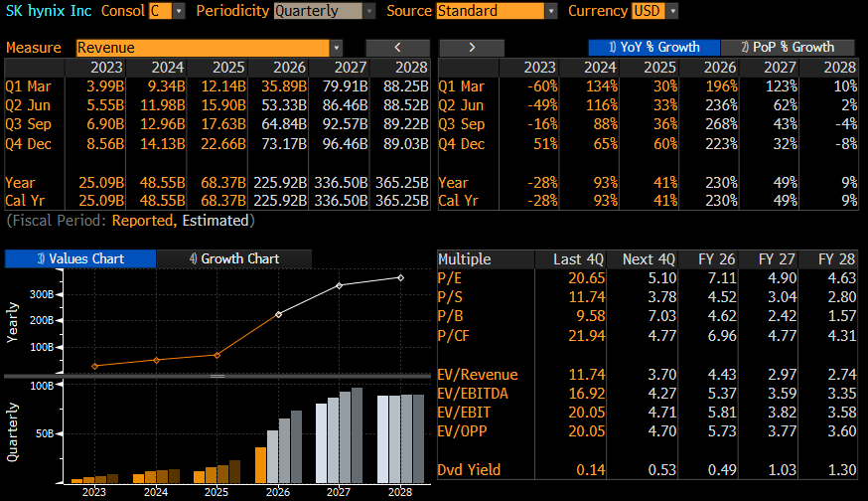Click the splitter handle between yearly and quarterly charts
The image size is (868, 501).
tap(217, 377)
